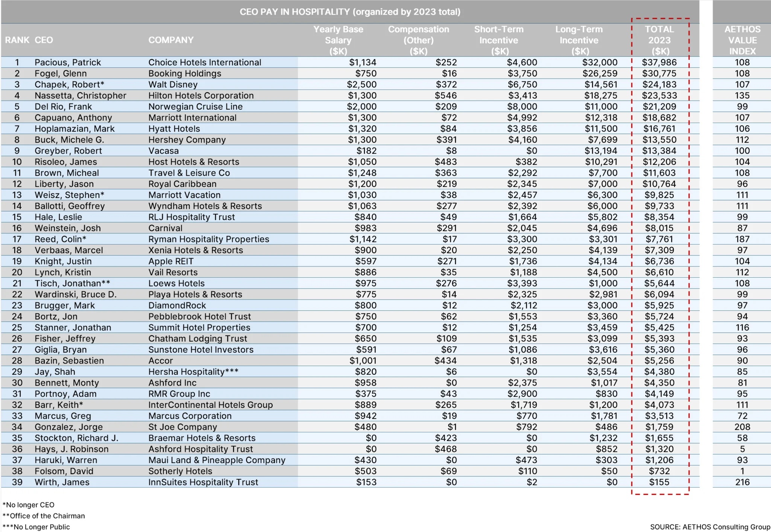Click the table title banner
Screen dimensions: 771x532
pyautogui.click(x=350, y=12)
